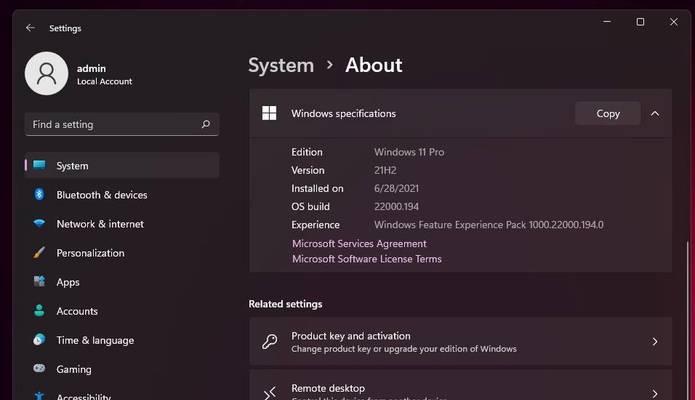Click the Related settings heading
This screenshot has width=695, height=400.
click(285, 304)
